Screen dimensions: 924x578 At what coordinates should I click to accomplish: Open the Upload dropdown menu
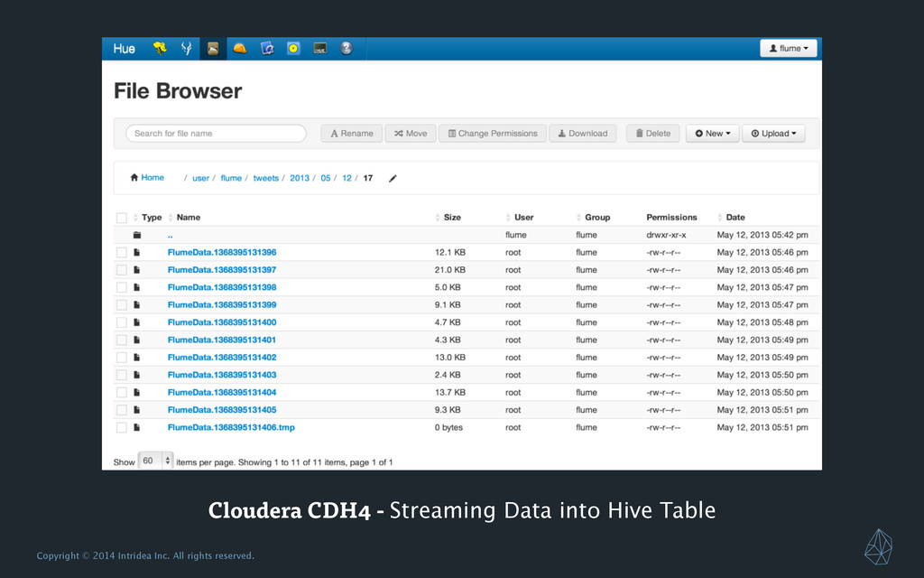coord(773,134)
